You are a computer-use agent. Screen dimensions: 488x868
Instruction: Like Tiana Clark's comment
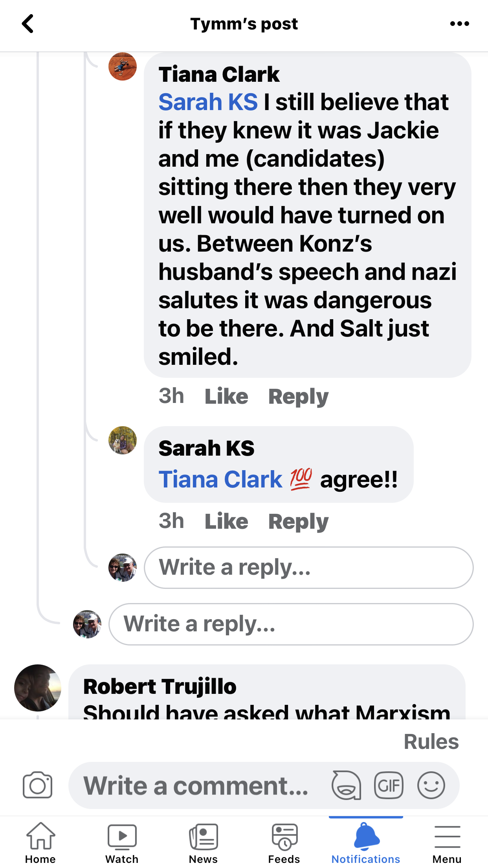(x=226, y=396)
